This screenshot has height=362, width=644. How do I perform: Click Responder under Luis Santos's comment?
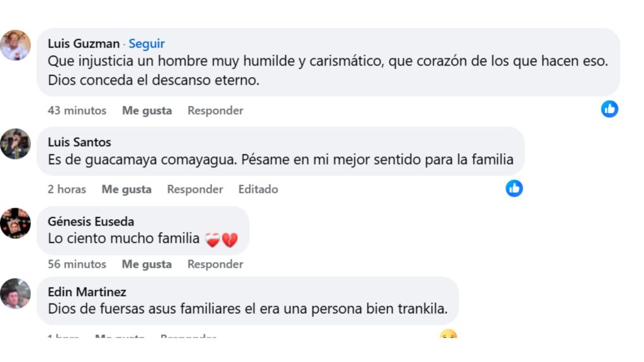click(x=195, y=189)
